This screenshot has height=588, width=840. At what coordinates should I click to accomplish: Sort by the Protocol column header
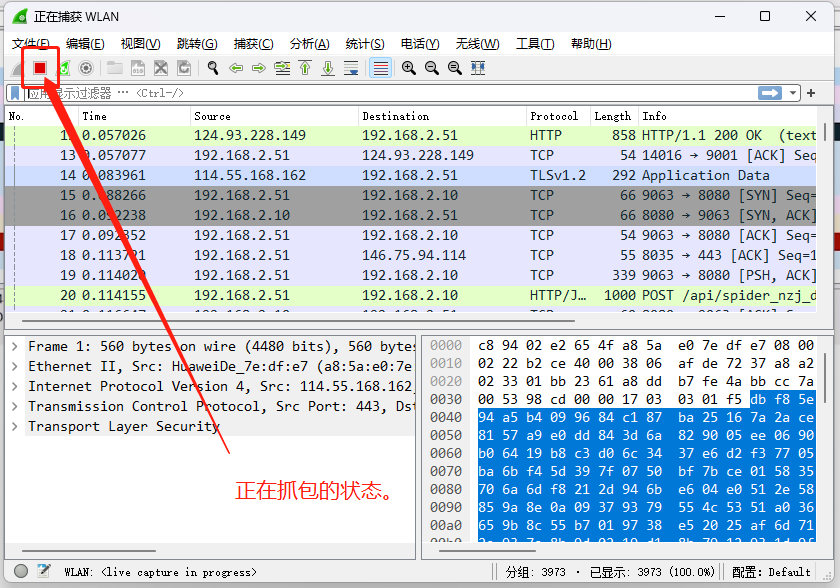coord(558,116)
